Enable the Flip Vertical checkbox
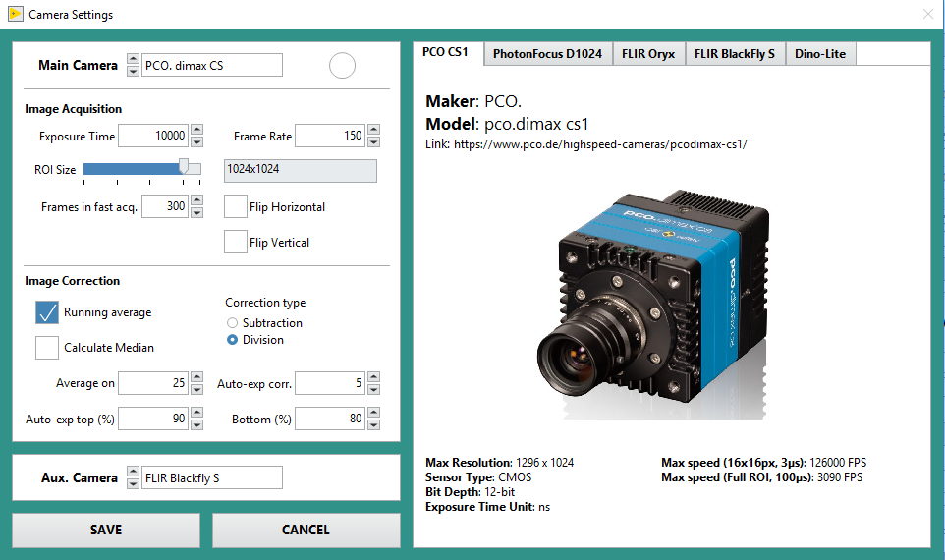The image size is (945, 560). 235,242
